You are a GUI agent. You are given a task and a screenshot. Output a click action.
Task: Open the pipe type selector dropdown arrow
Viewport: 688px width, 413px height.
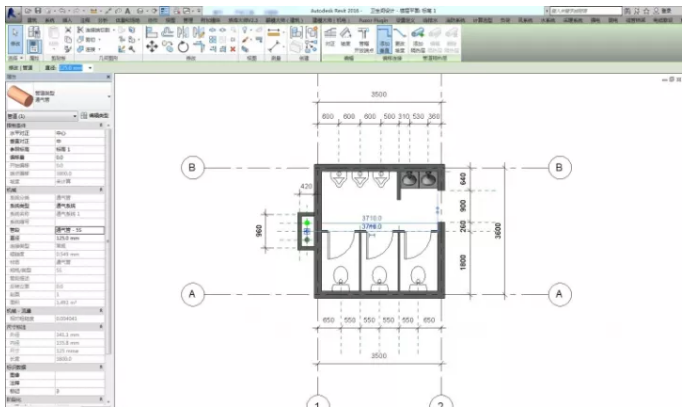point(109,97)
